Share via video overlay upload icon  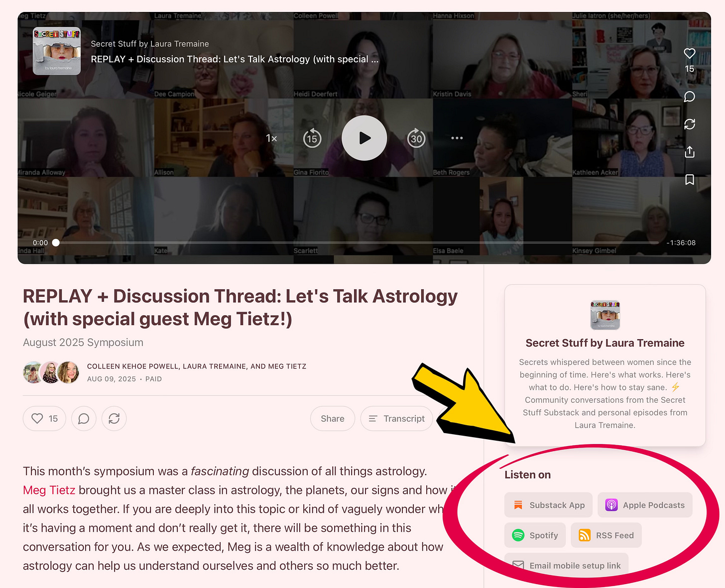(690, 152)
